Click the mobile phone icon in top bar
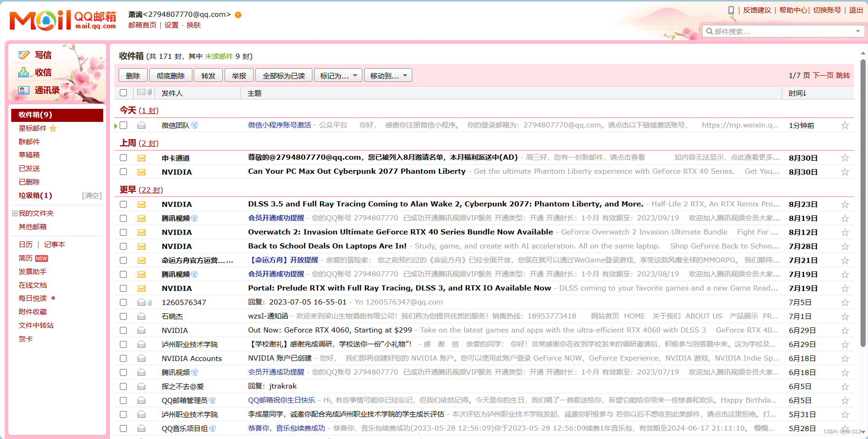Screen dimensions: 868x439 (x=731, y=10)
